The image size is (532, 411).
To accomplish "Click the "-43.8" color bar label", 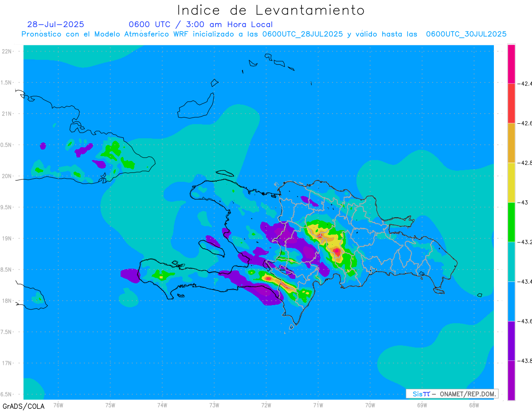I will (525, 360).
